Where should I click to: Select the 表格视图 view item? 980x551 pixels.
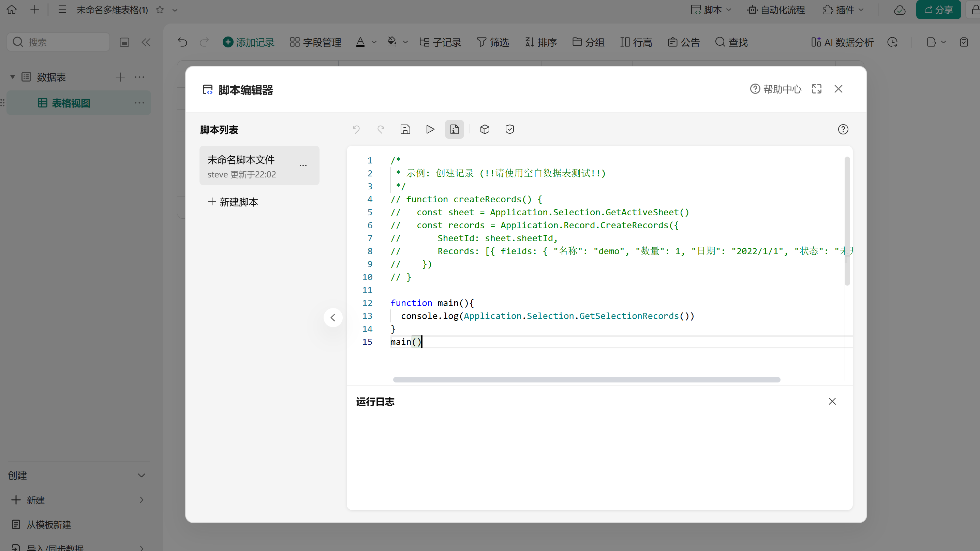[71, 103]
